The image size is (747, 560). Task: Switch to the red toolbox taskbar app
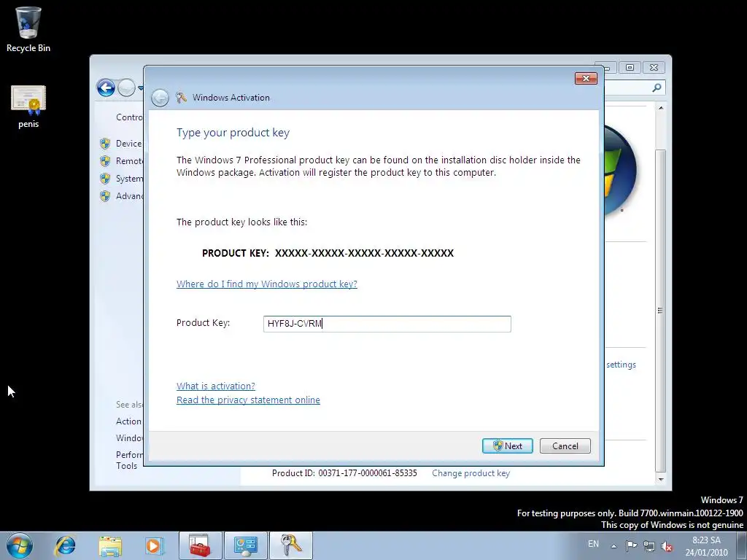coord(200,545)
